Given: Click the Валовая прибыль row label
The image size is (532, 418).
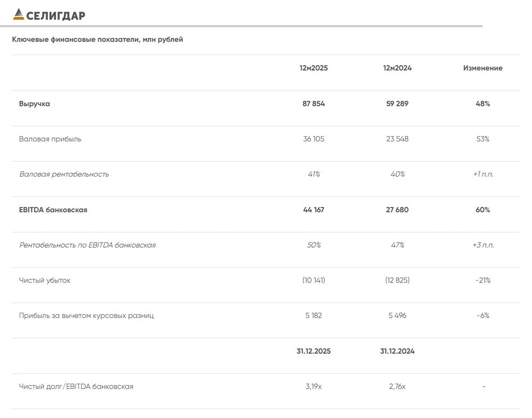Looking at the screenshot, I should 50,139.
